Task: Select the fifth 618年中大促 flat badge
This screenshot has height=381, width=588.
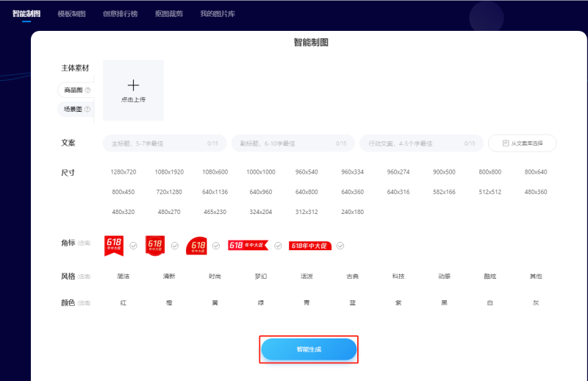Action: 309,246
